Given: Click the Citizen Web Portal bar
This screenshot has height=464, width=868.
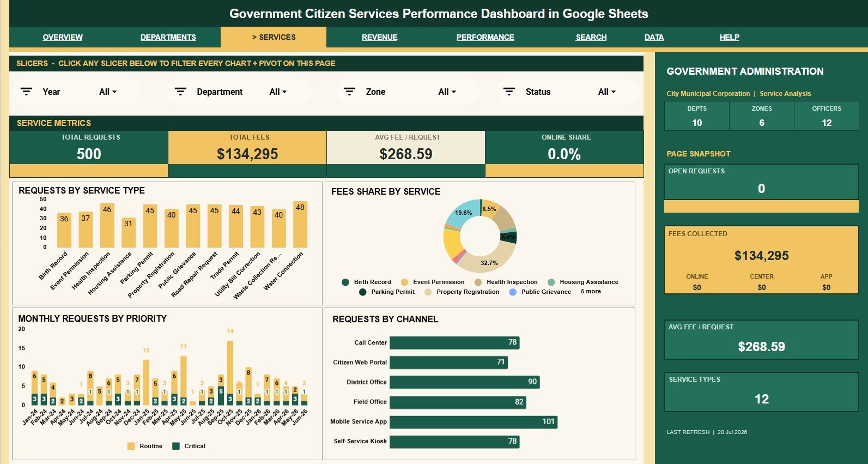Looking at the screenshot, I should [x=448, y=362].
